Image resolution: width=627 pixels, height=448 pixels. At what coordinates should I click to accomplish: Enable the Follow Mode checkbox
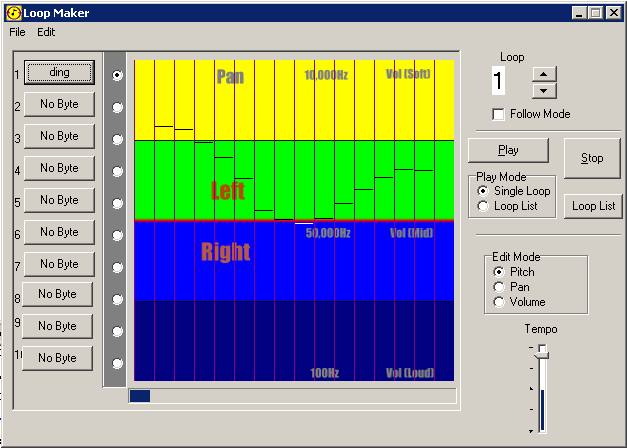pos(498,114)
